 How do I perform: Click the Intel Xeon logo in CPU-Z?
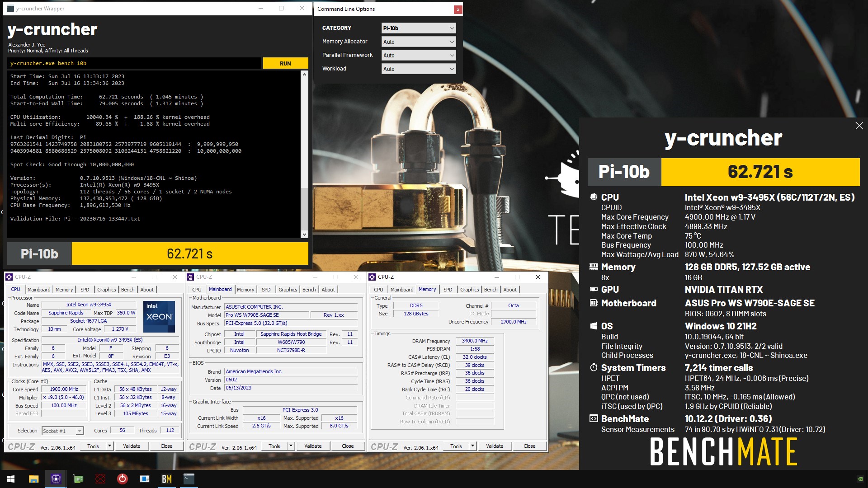(x=159, y=317)
